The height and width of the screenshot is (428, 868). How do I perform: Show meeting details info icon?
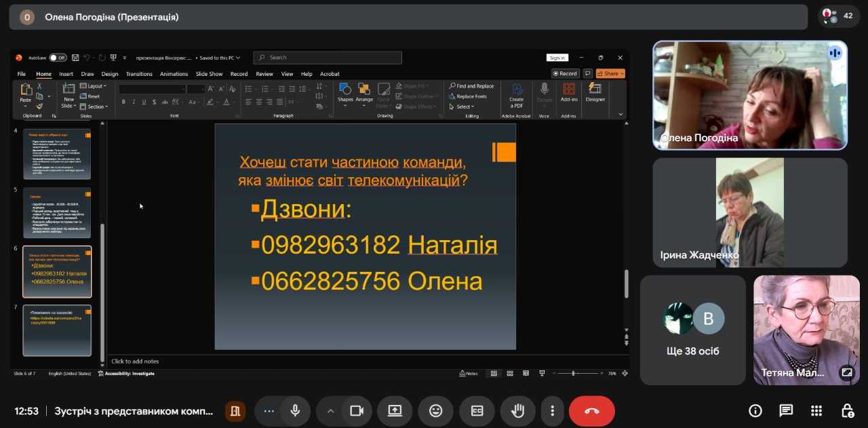click(x=755, y=411)
